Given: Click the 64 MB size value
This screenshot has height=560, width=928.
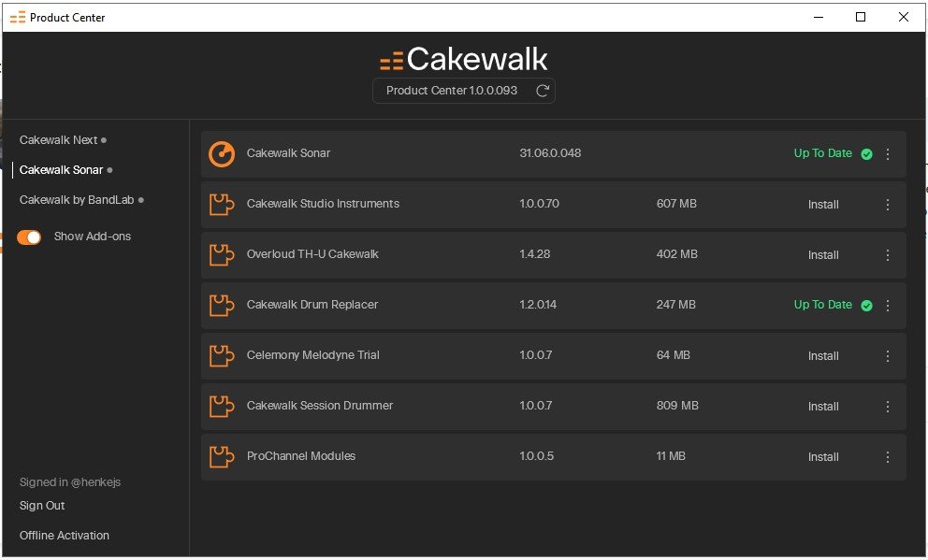Looking at the screenshot, I should (x=673, y=355).
